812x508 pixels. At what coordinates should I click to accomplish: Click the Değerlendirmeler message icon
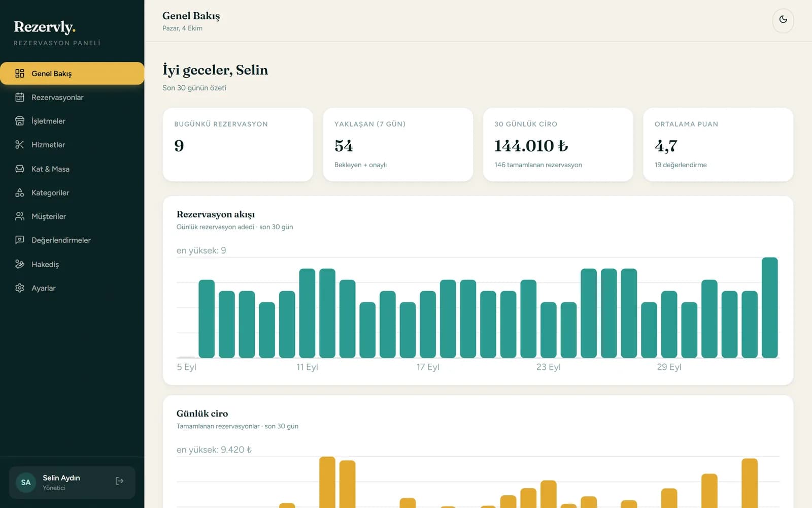(x=20, y=240)
